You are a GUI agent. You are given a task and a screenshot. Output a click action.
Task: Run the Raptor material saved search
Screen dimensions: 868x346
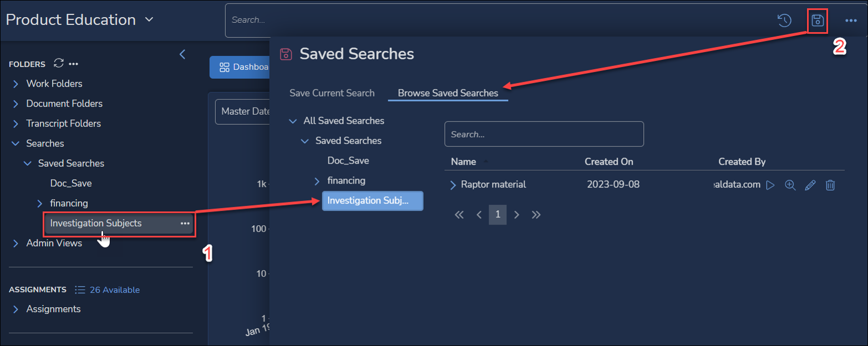click(770, 185)
